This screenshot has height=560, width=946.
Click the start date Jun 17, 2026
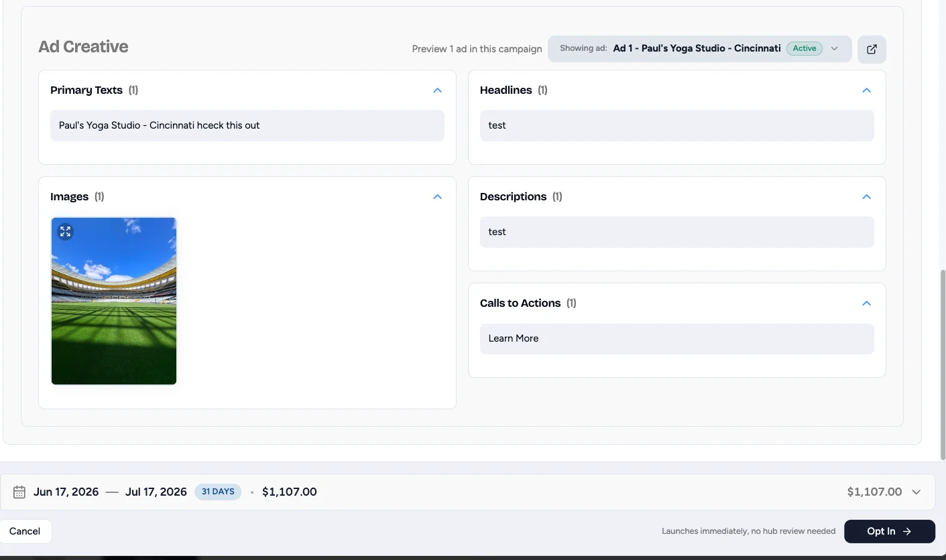tap(66, 492)
